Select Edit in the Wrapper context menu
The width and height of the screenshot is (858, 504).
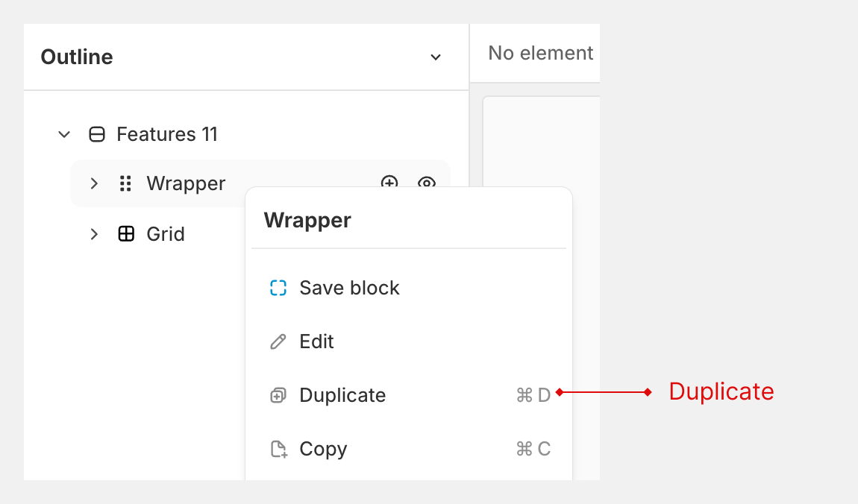[316, 341]
